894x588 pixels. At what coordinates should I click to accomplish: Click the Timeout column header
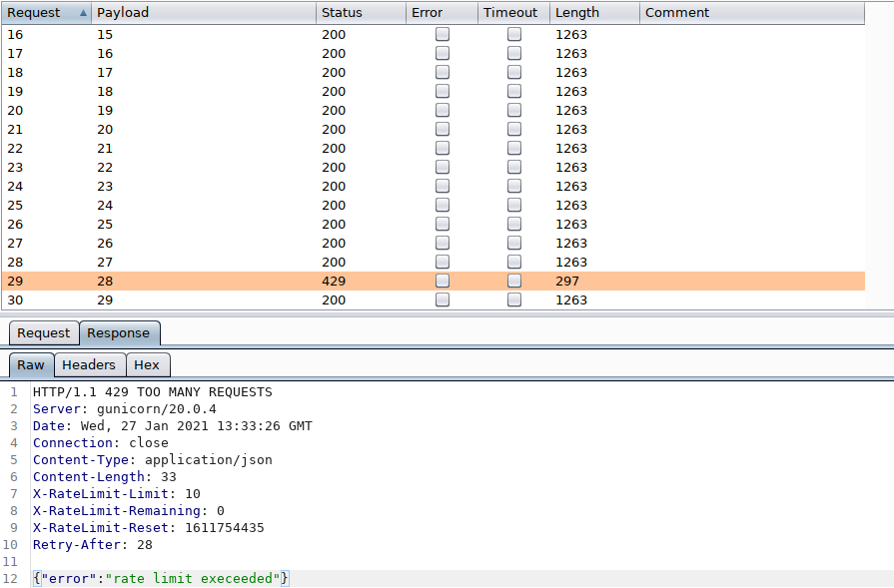point(513,13)
